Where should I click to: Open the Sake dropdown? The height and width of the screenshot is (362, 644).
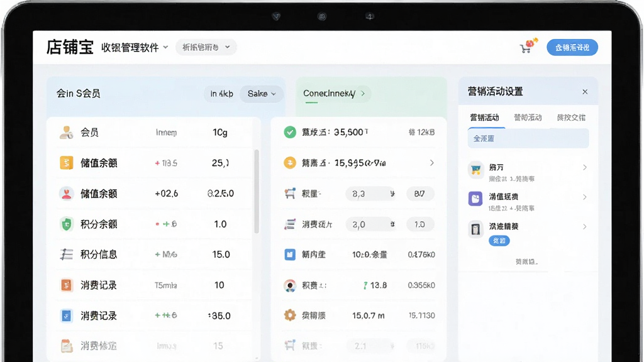[x=262, y=94]
